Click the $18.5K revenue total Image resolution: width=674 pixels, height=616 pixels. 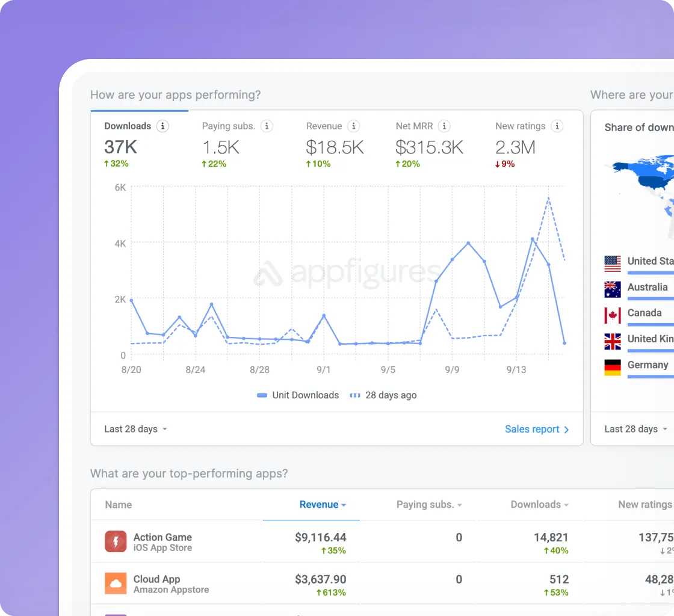click(335, 147)
